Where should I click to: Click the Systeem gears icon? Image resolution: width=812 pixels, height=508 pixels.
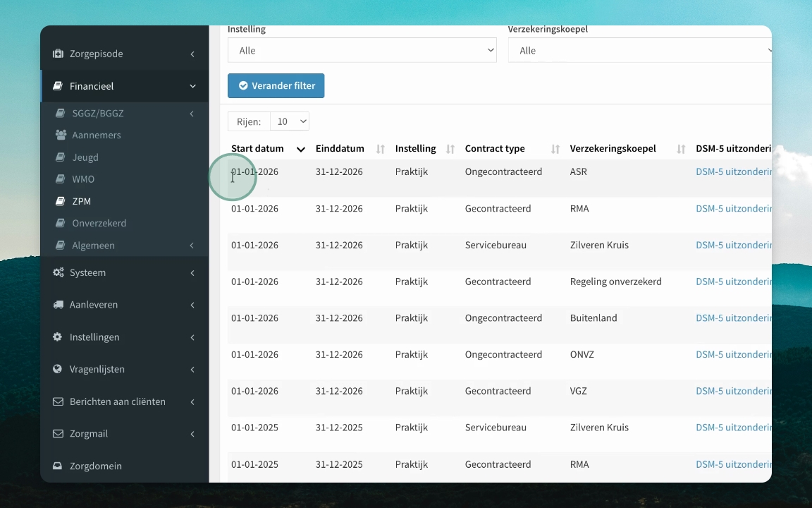pos(58,272)
